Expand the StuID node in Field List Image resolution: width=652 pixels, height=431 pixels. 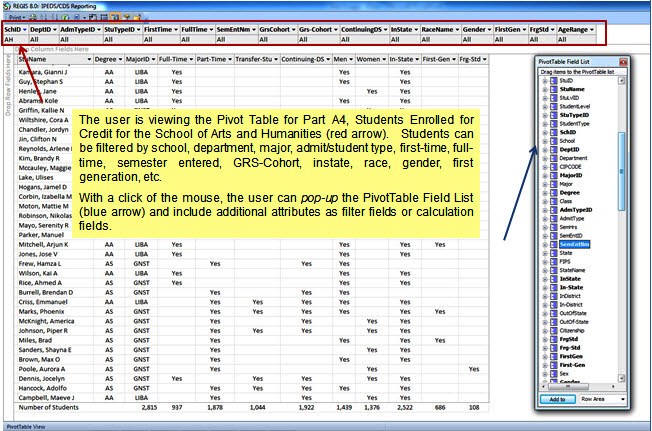coord(545,81)
